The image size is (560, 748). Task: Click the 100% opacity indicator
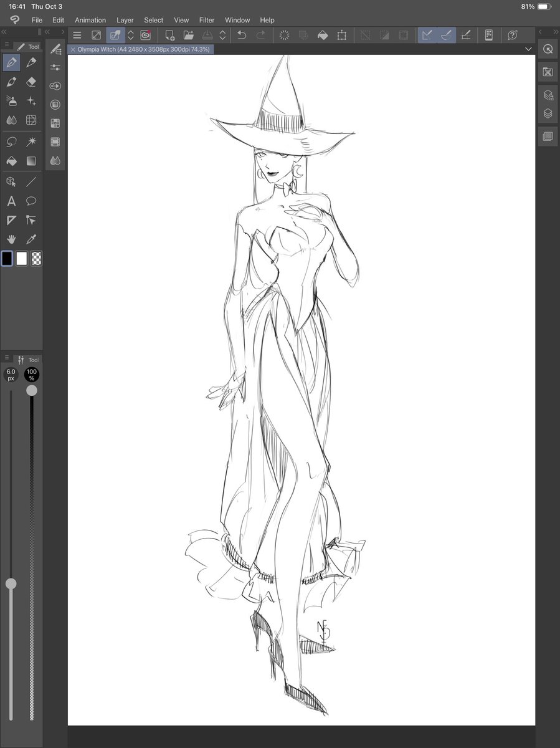pyautogui.click(x=32, y=375)
